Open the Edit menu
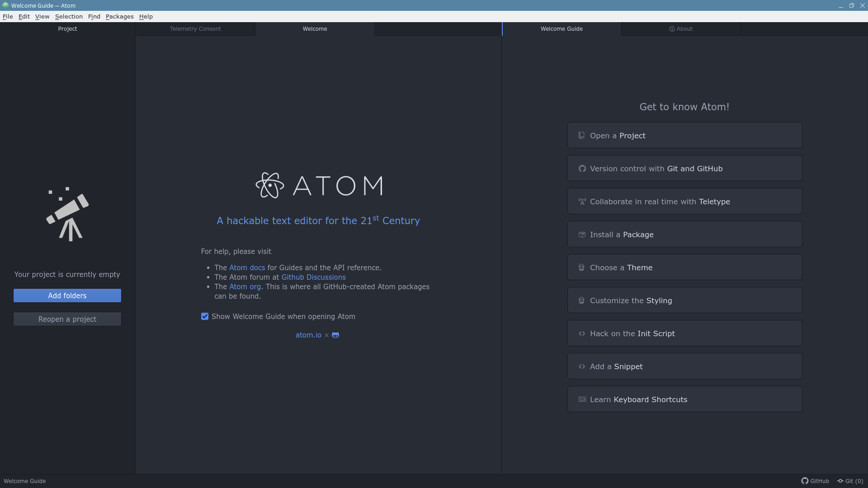The image size is (868, 488). coord(24,16)
